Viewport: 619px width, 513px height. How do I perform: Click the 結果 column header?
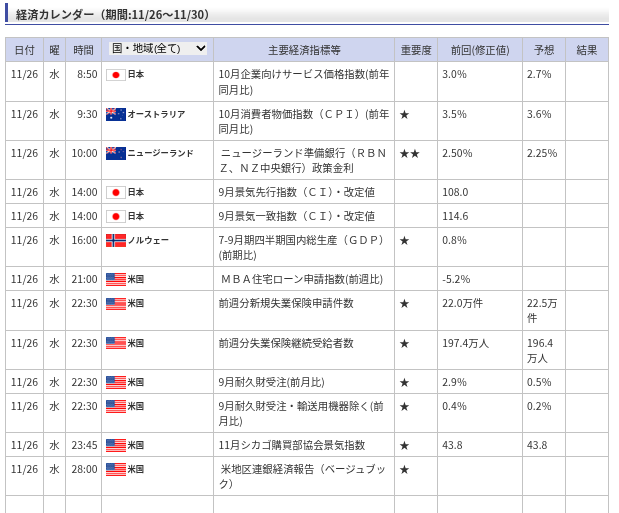tap(587, 50)
